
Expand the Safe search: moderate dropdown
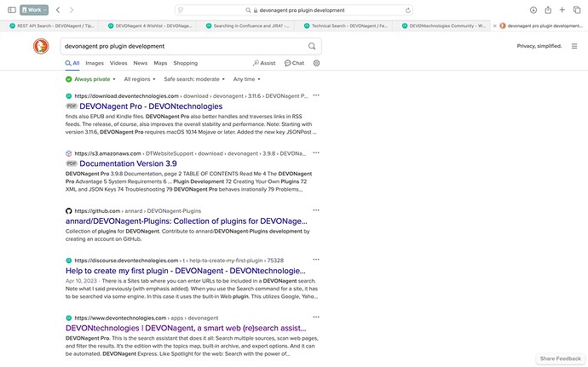tap(194, 79)
